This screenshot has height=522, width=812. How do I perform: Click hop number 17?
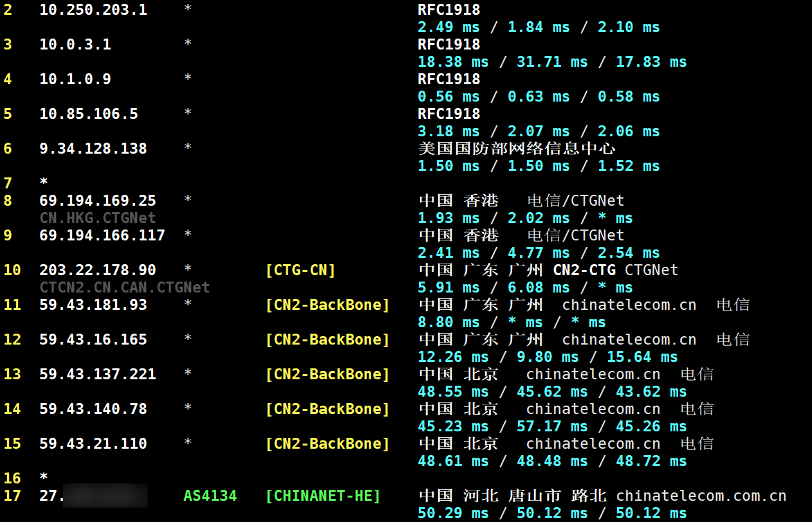click(12, 496)
